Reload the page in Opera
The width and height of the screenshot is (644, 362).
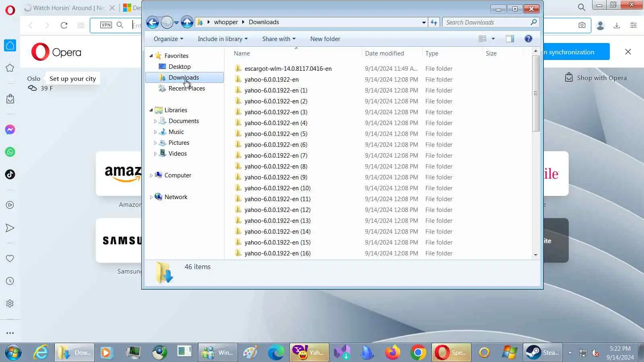click(64, 25)
